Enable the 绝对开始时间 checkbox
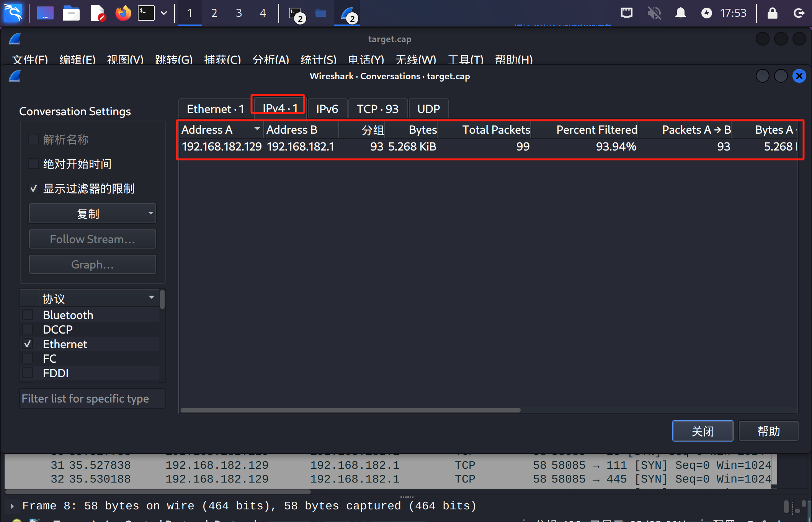 [x=34, y=164]
